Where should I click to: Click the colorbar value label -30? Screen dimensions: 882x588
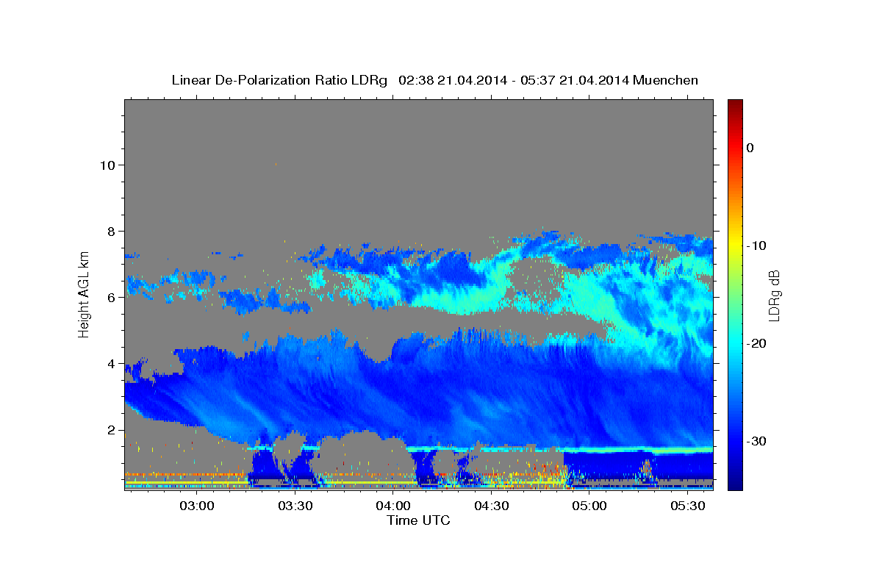756,441
